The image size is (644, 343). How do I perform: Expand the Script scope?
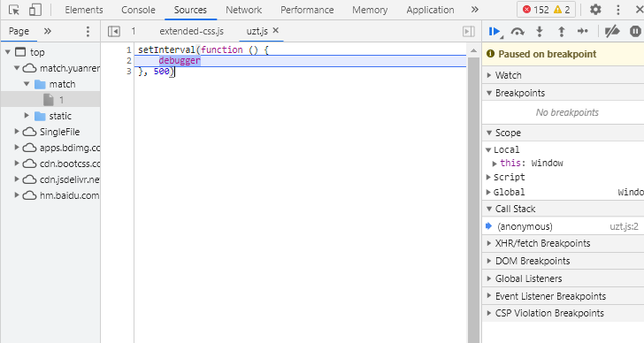[488, 177]
